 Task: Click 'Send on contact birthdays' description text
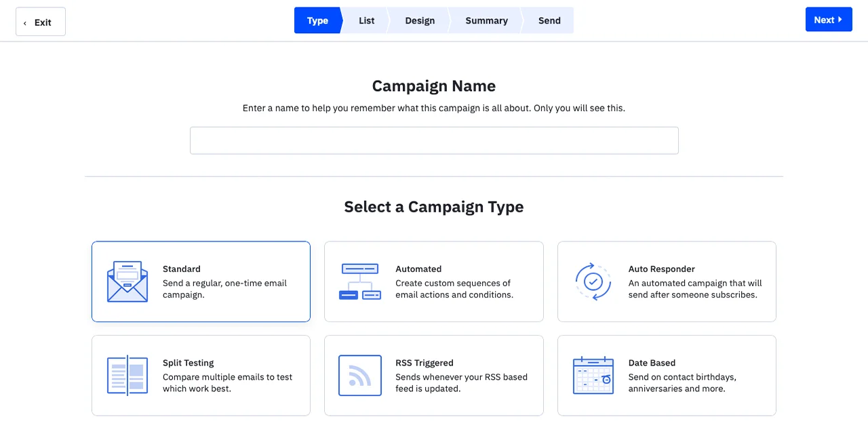[x=682, y=382]
